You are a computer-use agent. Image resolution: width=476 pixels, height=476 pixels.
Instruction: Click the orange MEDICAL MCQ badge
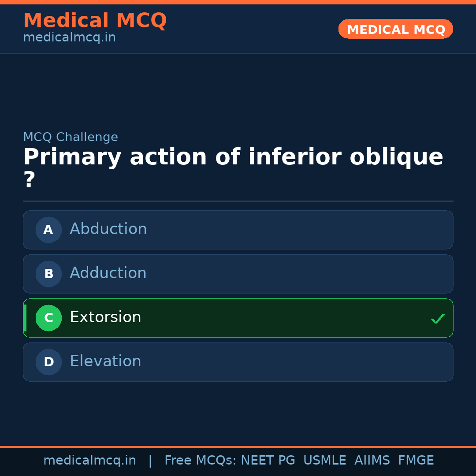tap(395, 29)
